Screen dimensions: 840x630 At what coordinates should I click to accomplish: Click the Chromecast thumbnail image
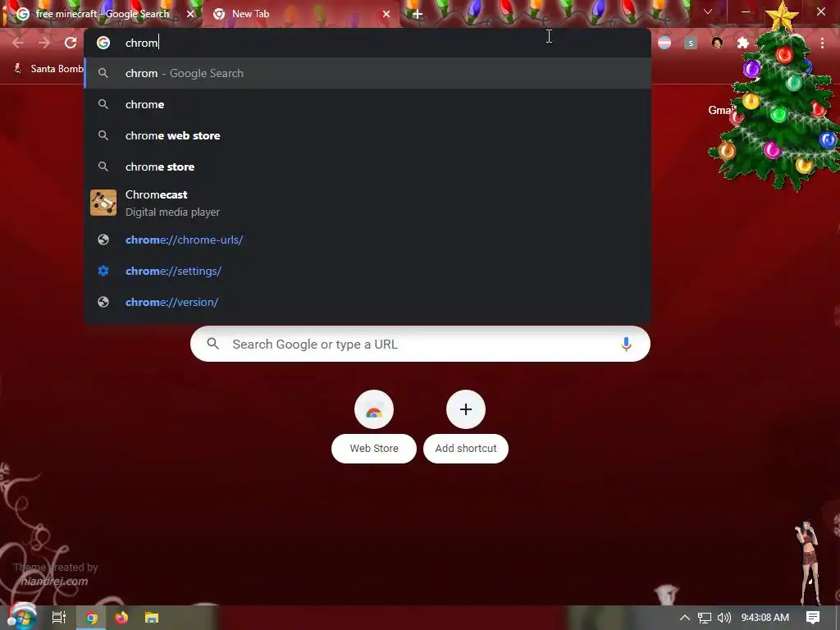tap(103, 203)
